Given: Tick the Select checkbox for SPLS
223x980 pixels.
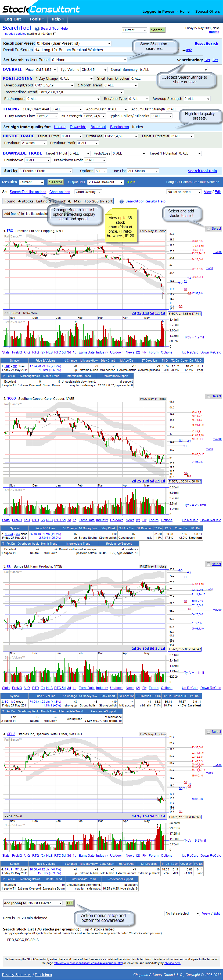Looking at the screenshot, I should pyautogui.click(x=208, y=732).
